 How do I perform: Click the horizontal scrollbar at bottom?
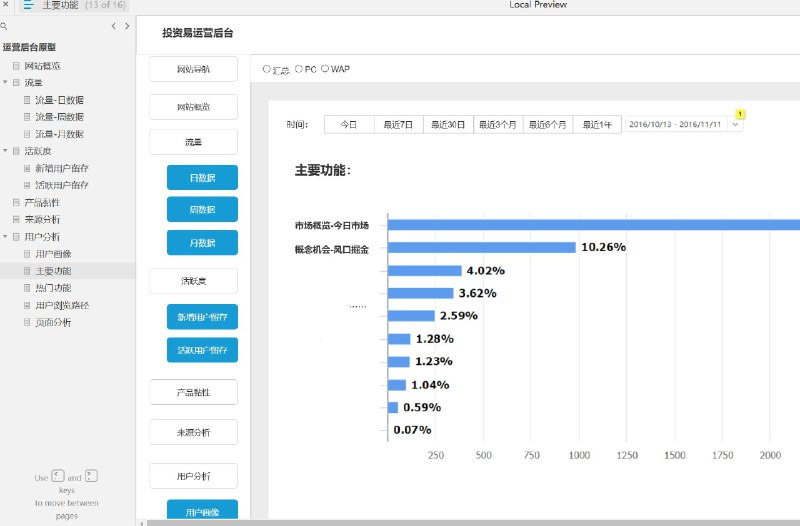click(x=473, y=523)
